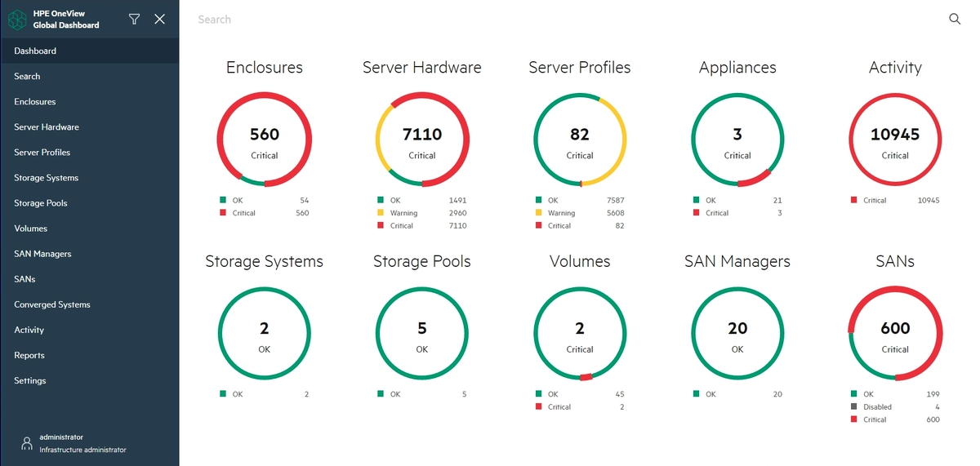Open the Storage Pools card heading

tap(422, 261)
